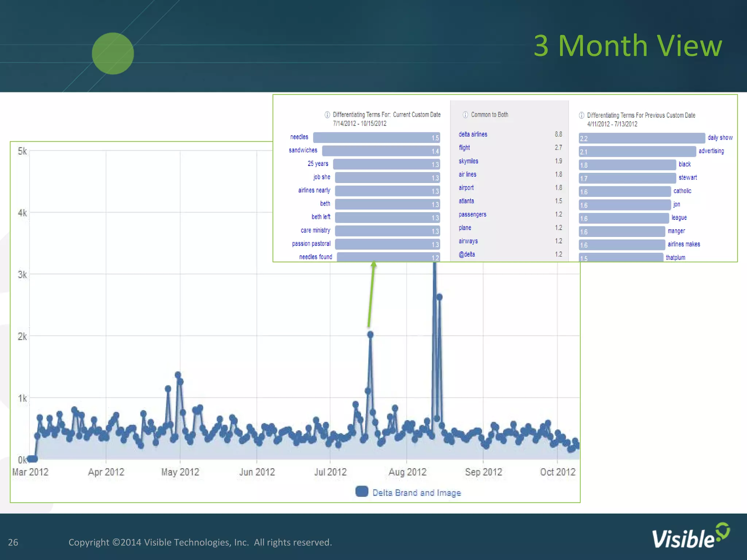Select the '25 years' term

coord(318,164)
